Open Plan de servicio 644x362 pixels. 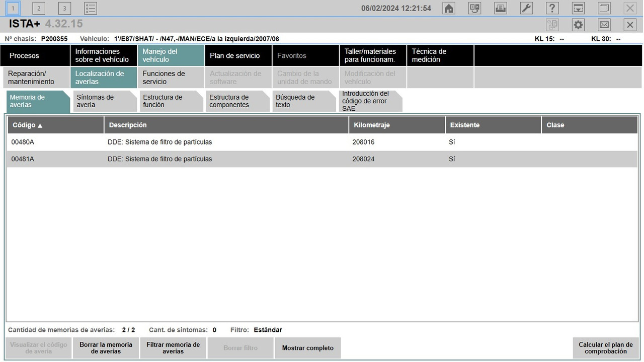click(x=238, y=55)
